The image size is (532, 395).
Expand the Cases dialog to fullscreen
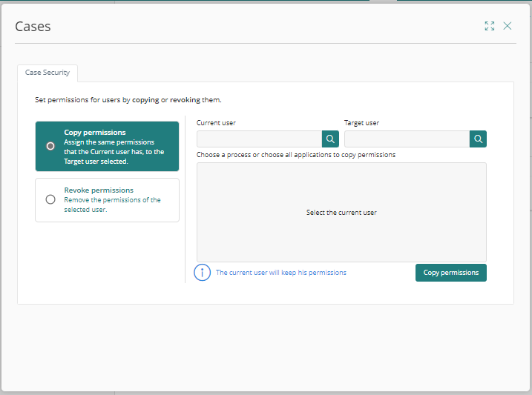click(489, 26)
